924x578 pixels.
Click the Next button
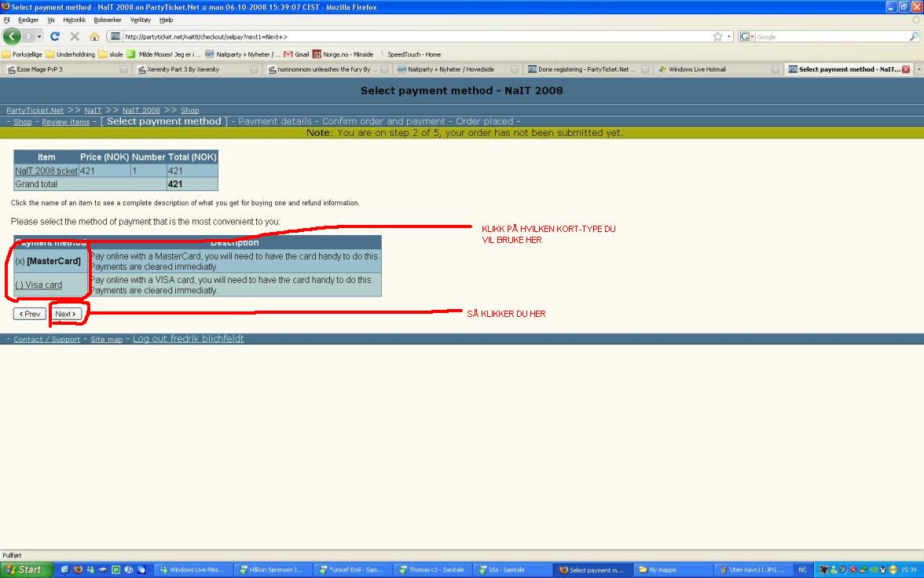pyautogui.click(x=64, y=314)
